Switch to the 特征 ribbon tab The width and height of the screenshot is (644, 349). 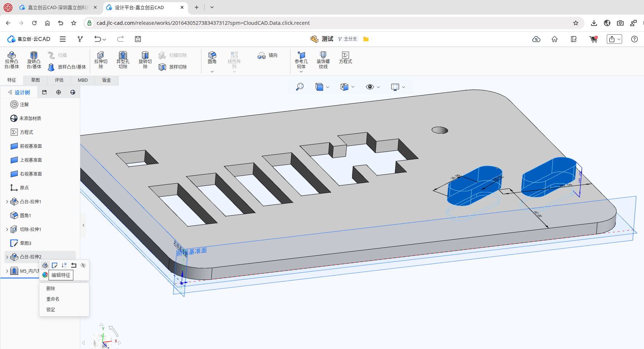pos(12,80)
